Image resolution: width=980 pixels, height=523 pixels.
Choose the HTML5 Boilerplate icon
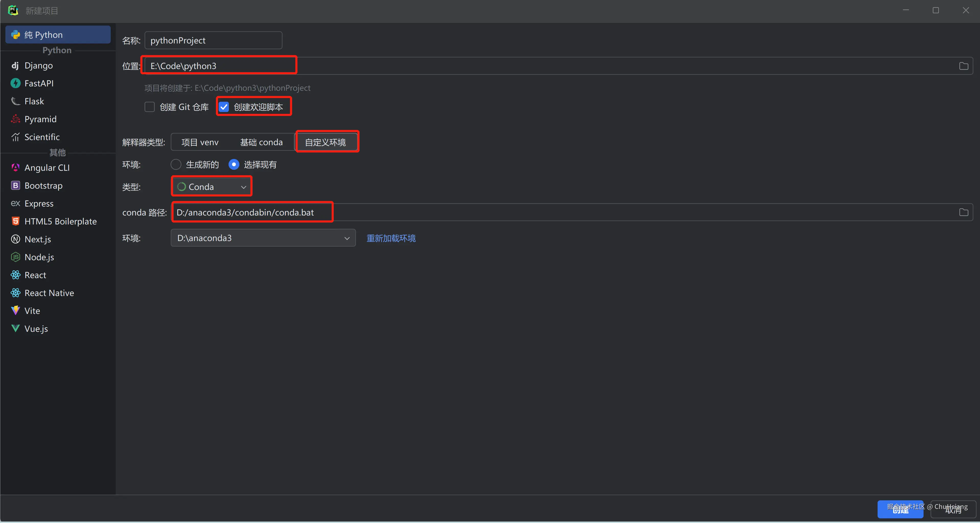15,221
